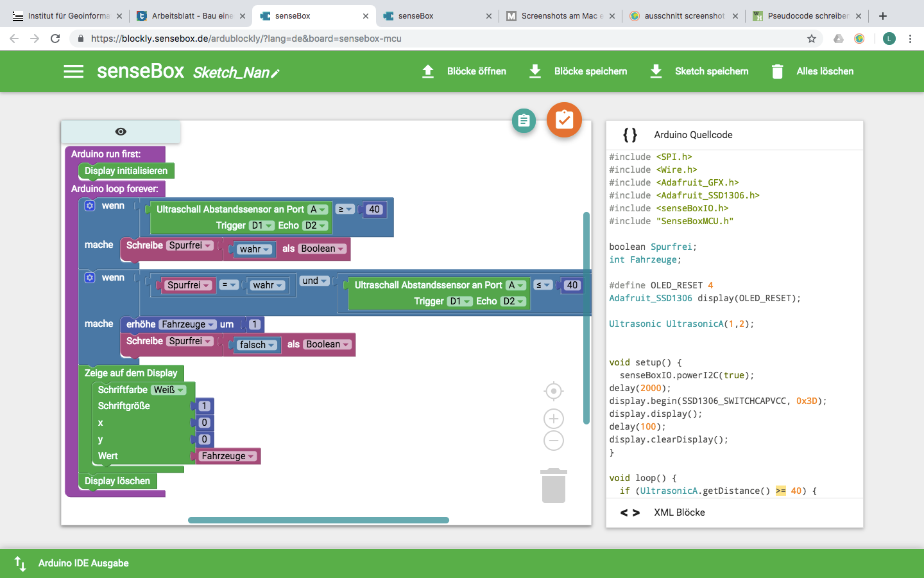
Task: Click the orange compile checkmark button
Action: 564,119
